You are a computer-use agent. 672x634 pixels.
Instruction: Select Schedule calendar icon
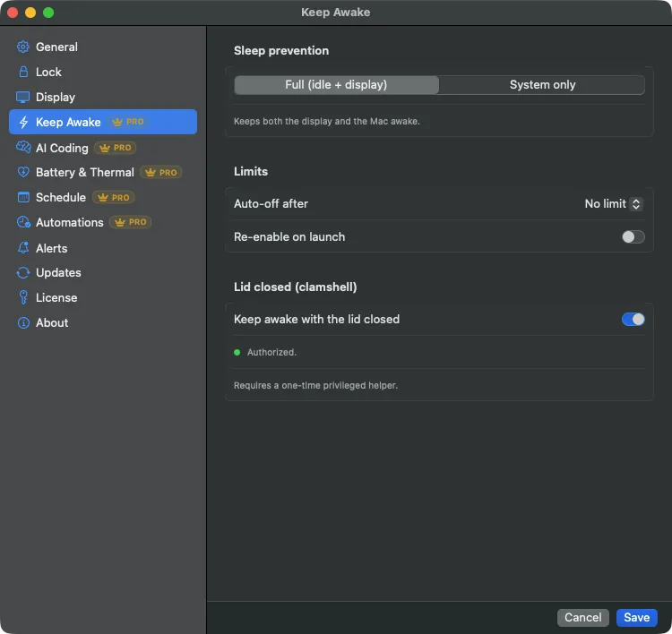click(x=23, y=197)
